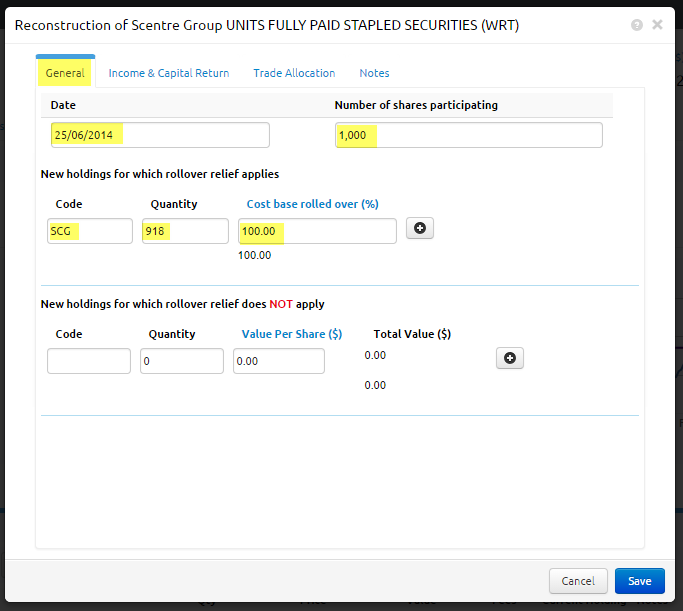Open the Notes tab

[x=374, y=73]
